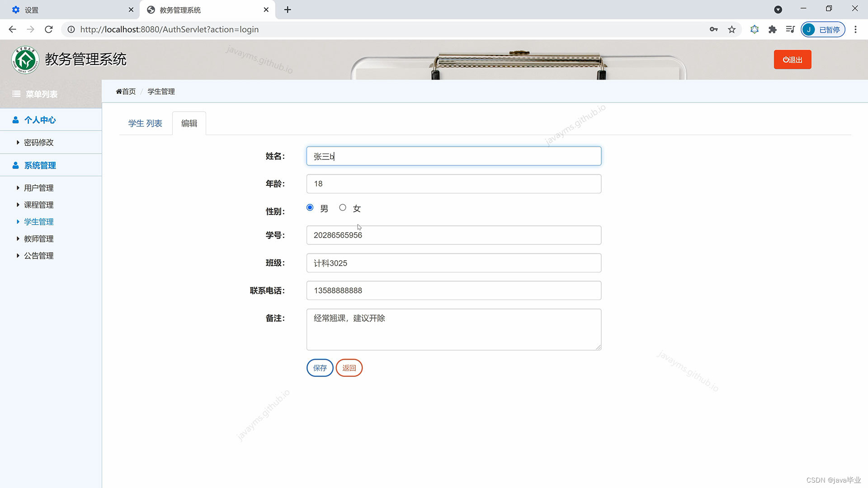Image resolution: width=868 pixels, height=488 pixels.
Task: Click the 保存 save button
Action: point(320,368)
